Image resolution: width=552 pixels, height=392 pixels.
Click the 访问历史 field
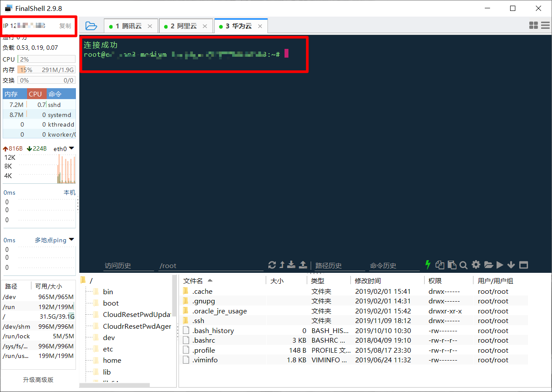[x=129, y=266]
